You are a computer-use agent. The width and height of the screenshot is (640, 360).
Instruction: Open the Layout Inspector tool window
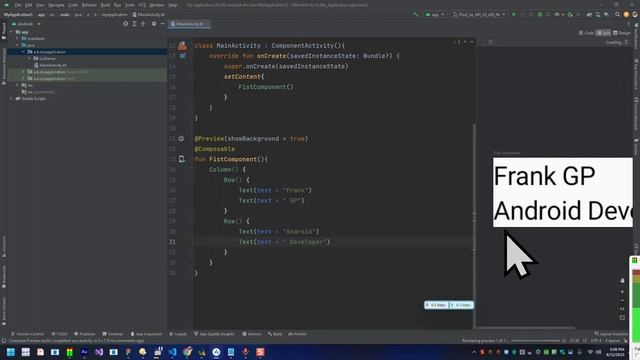(x=611, y=334)
